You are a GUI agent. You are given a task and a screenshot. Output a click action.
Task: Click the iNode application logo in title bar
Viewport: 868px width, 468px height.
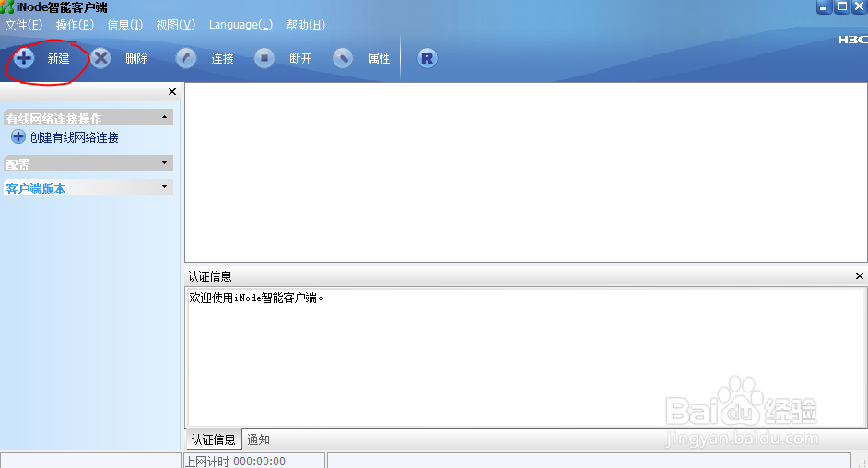[7, 7]
